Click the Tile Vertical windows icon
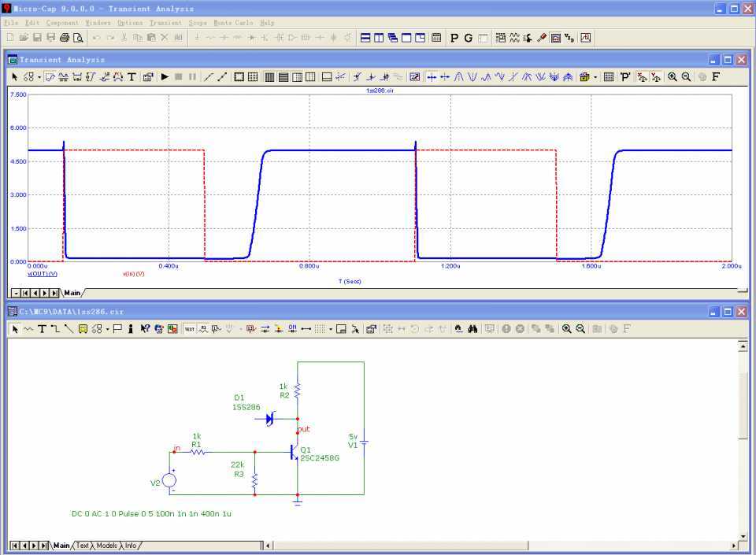756x555 pixels. pyautogui.click(x=379, y=38)
